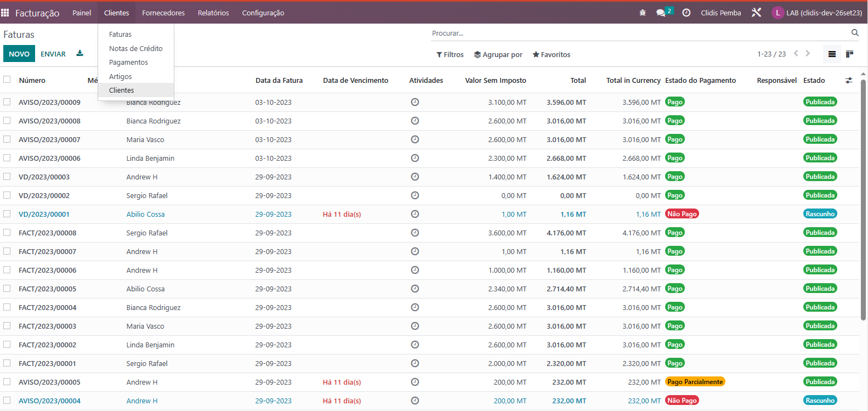The height and width of the screenshot is (411, 868).
Task: Check the box for AVISO/2023/00009
Action: [7, 102]
